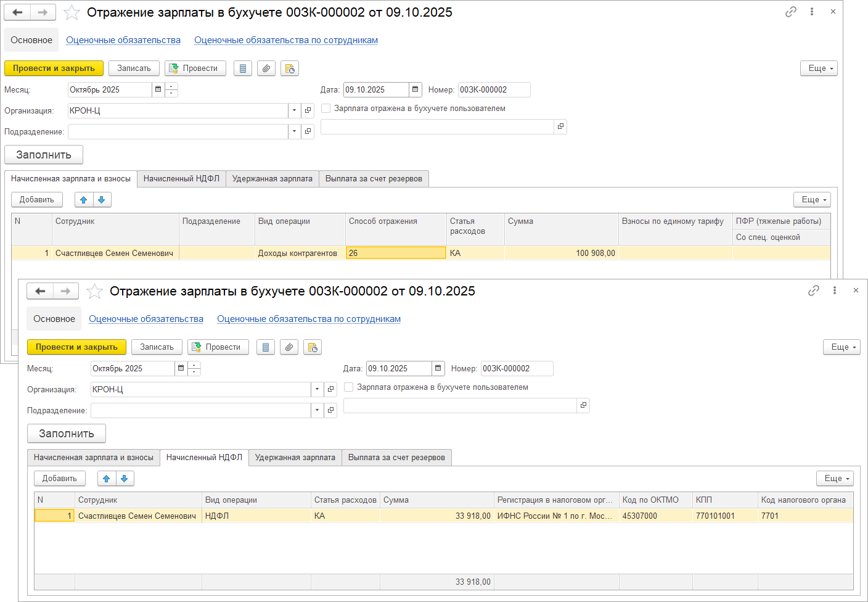The image size is (868, 602).
Task: Open the Оценочные обязательства по сотрудникам link in the upper window
Action: click(x=286, y=40)
